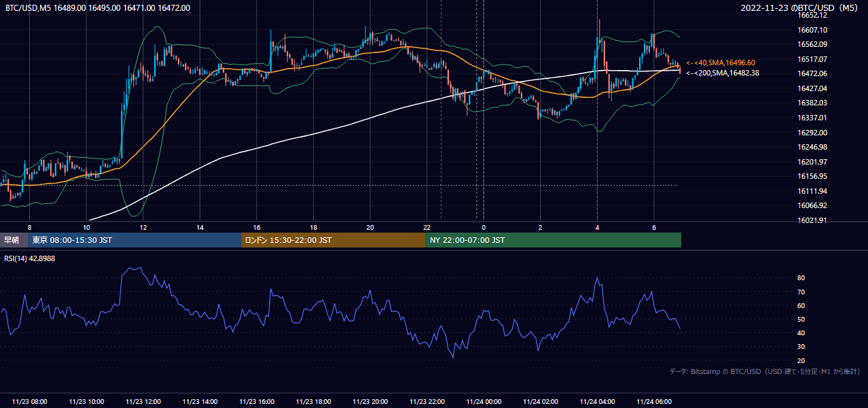This screenshot has width=868, height=408.
Task: Click price axis label 16156.95
Action: (x=812, y=176)
